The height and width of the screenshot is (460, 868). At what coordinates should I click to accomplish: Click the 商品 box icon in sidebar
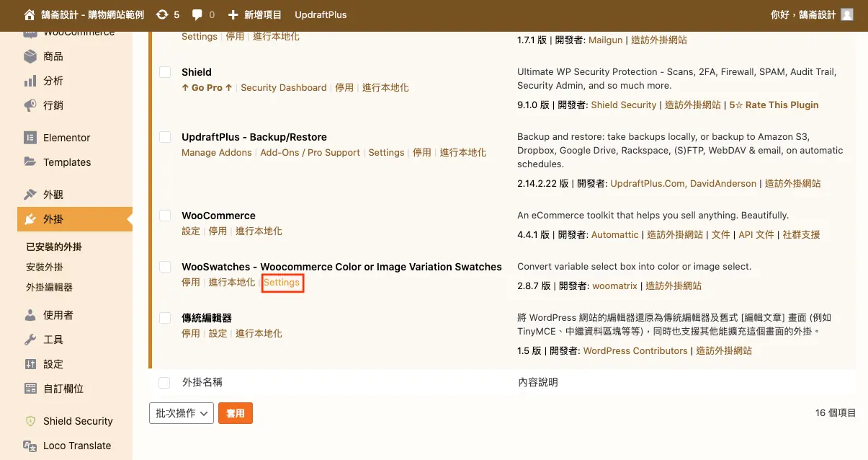point(30,56)
